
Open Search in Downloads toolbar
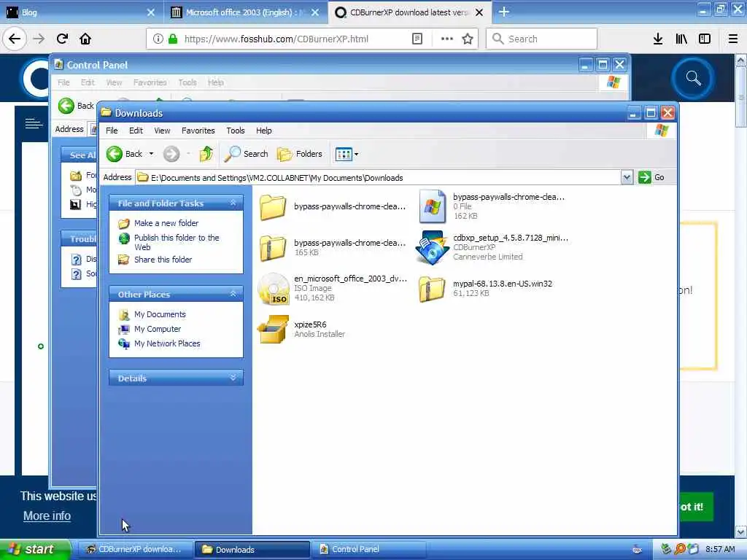coord(247,154)
